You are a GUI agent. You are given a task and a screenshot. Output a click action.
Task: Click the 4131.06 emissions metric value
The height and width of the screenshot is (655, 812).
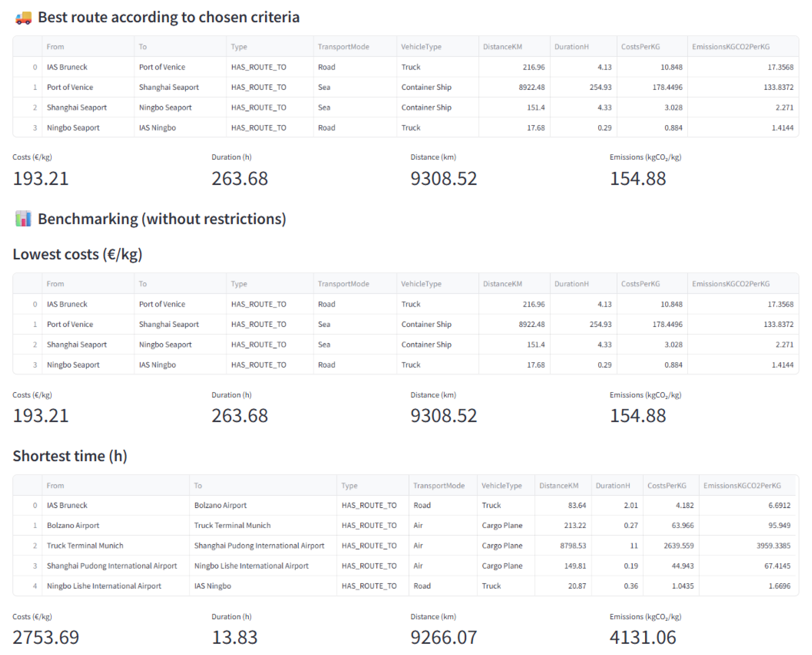(x=643, y=637)
